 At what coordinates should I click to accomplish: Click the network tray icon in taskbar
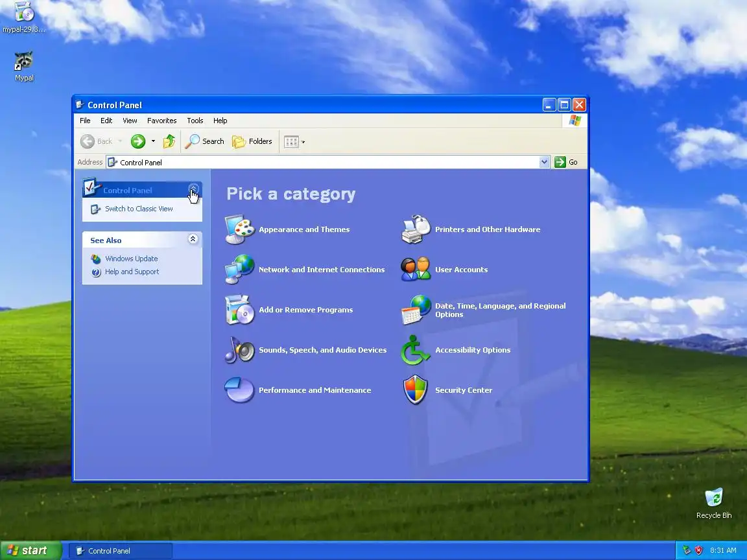pyautogui.click(x=687, y=550)
